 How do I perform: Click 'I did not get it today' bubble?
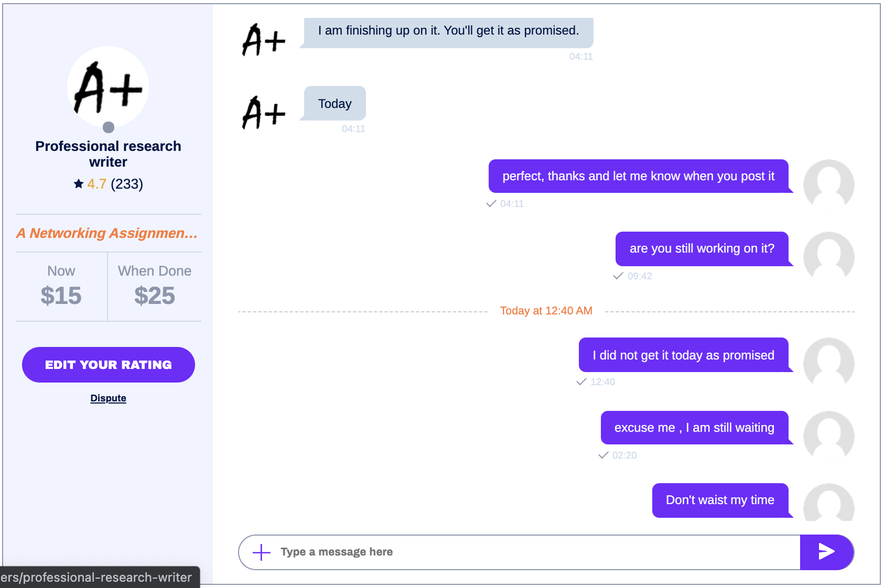tap(684, 355)
